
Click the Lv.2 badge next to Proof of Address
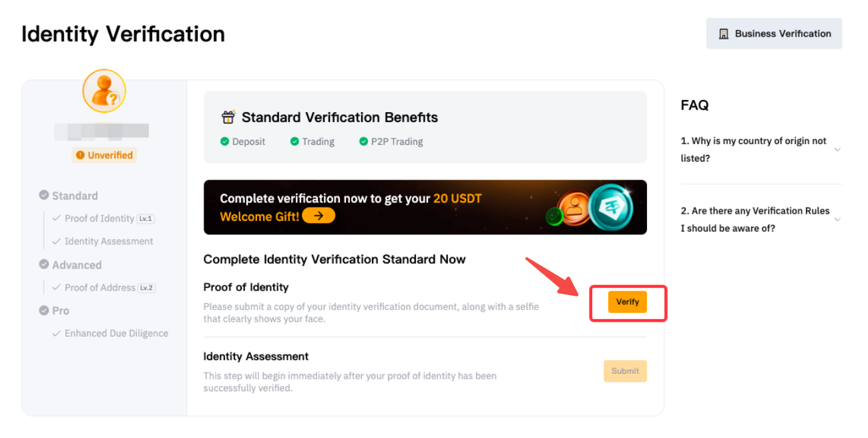(147, 288)
